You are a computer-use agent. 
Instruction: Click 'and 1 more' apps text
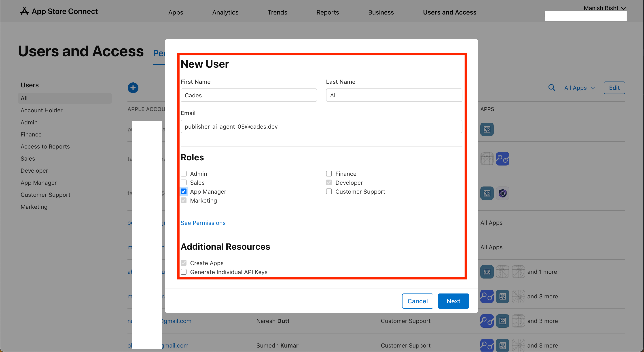pos(542,272)
